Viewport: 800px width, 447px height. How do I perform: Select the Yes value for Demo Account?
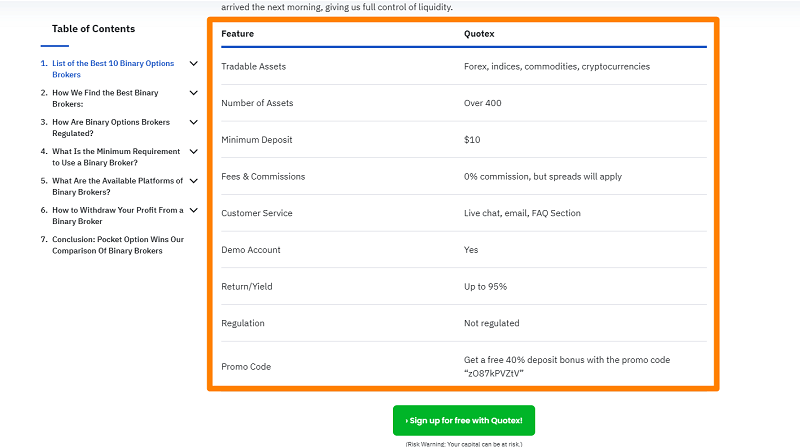(x=471, y=250)
